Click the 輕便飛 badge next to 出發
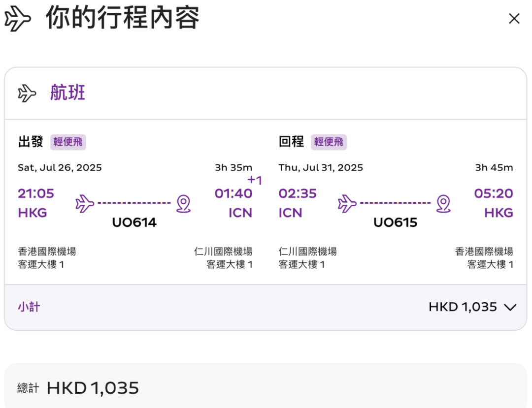This screenshot has width=532, height=408. (68, 142)
